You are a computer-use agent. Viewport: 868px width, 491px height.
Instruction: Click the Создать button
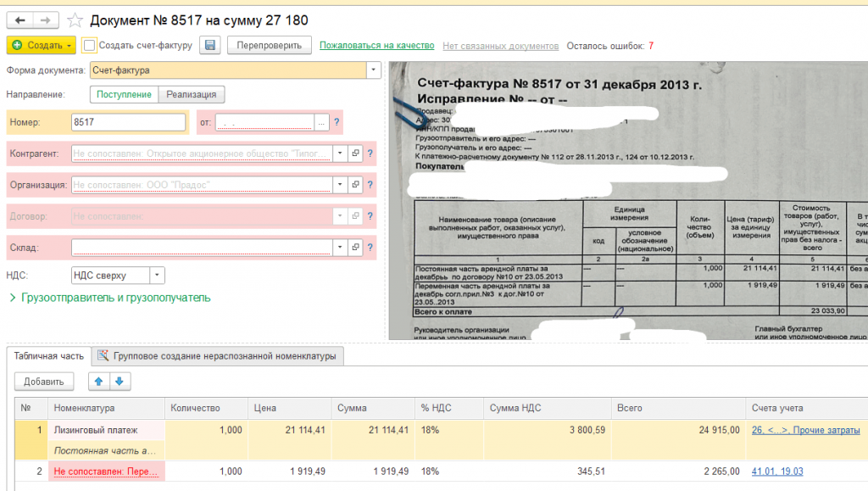[x=41, y=46]
